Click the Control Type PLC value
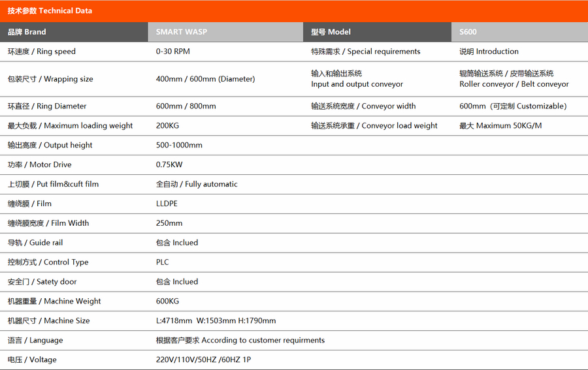 [162, 262]
